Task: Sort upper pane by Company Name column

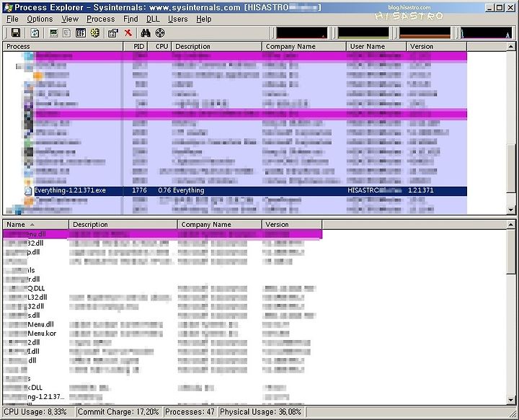Action: click(304, 47)
